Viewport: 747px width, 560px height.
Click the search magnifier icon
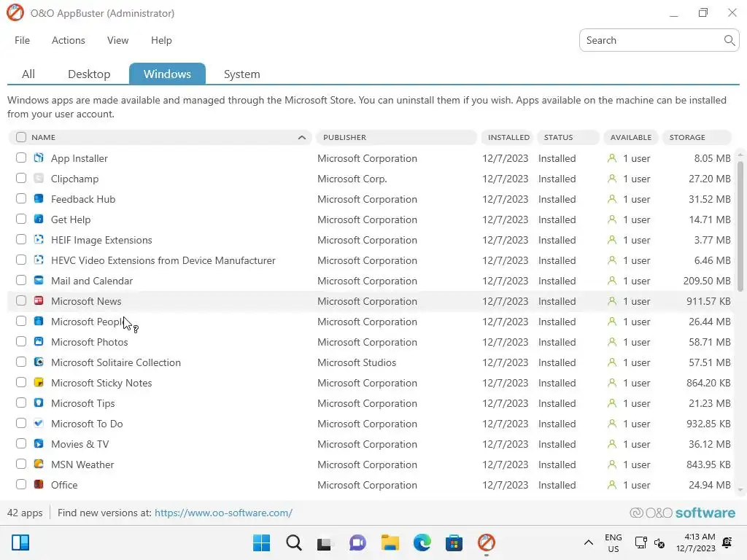coord(729,41)
